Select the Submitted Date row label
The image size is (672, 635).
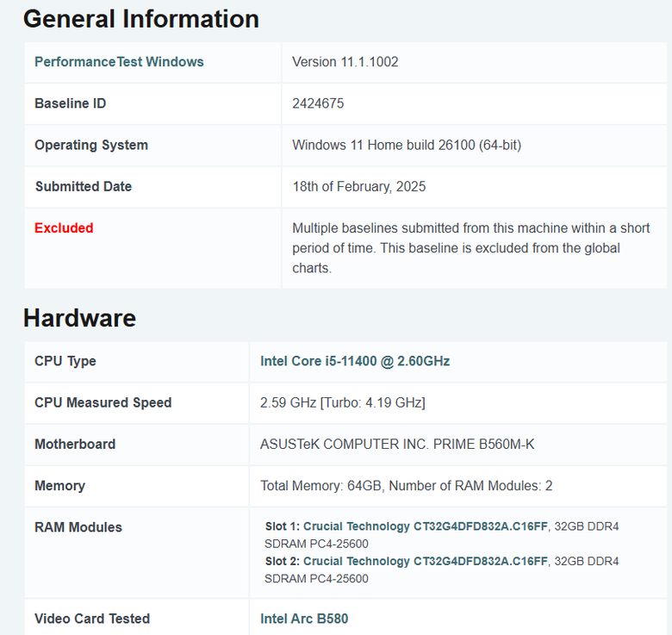pyautogui.click(x=84, y=186)
